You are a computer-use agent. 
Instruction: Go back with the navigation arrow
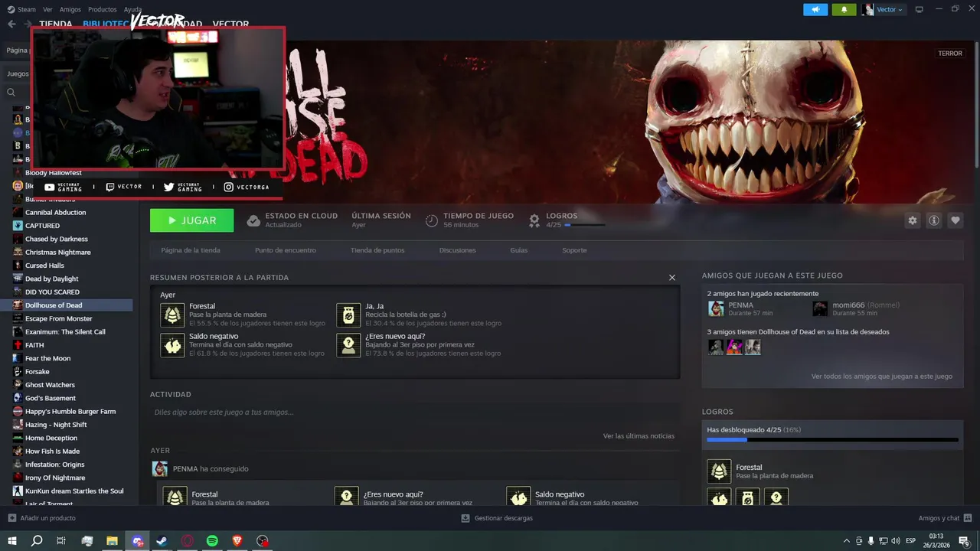coord(11,24)
